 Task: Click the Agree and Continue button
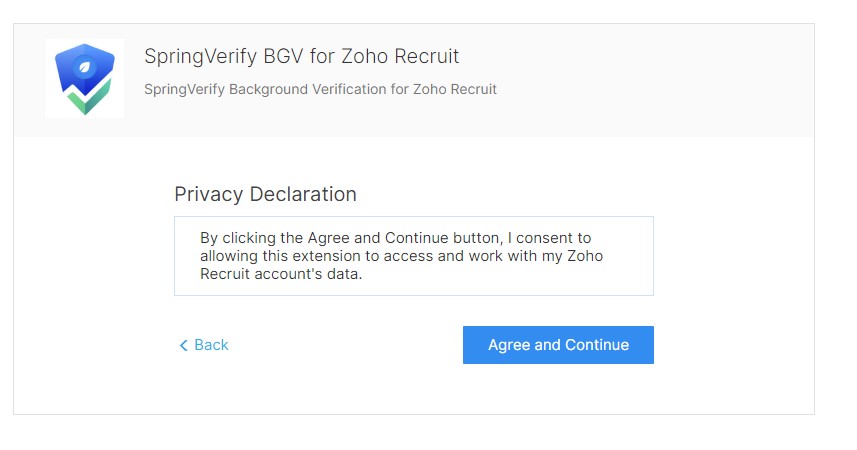(558, 345)
